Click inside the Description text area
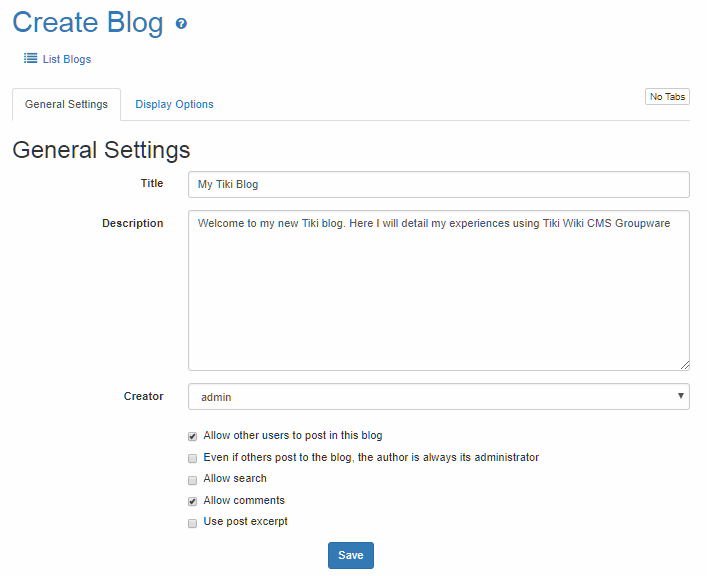Screen dimensions: 707x576 coord(438,290)
